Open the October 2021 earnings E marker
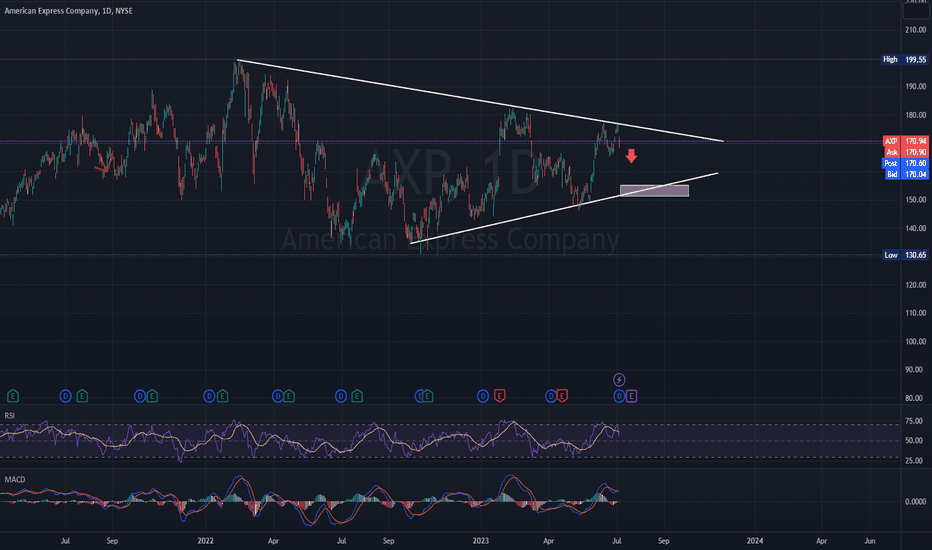This screenshot has height=550, width=932. pyautogui.click(x=152, y=396)
